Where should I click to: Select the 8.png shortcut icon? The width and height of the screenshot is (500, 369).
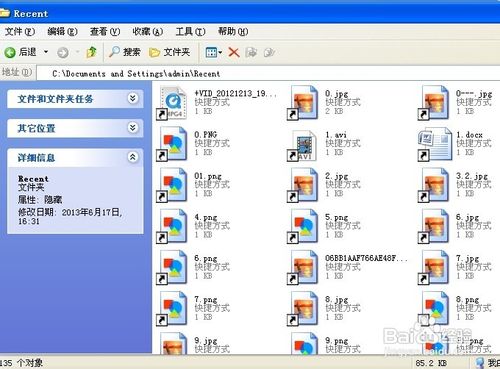pyautogui.click(x=433, y=308)
